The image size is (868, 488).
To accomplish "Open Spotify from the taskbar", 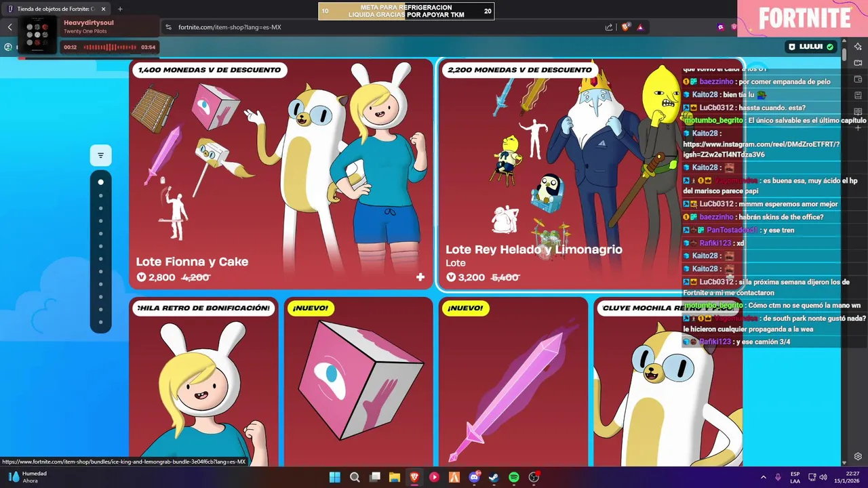I will point(514,477).
